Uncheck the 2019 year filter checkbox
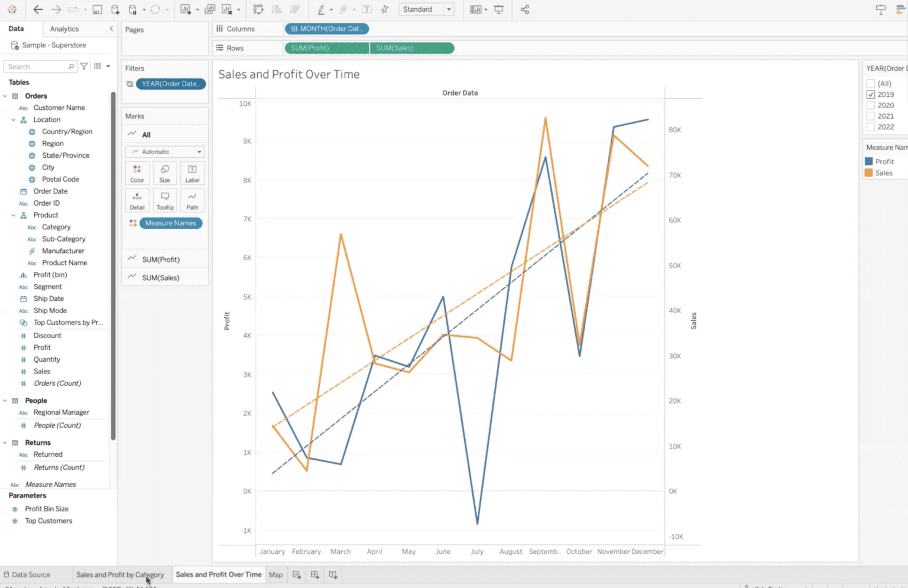Image resolution: width=908 pixels, height=588 pixels. [871, 94]
